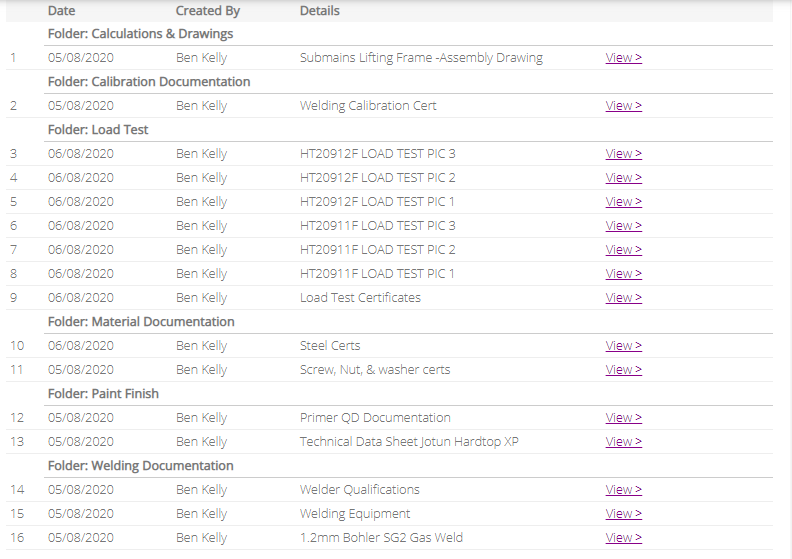View HT20912F LOAD TEST PIC 2
The height and width of the screenshot is (559, 792).
(x=623, y=178)
